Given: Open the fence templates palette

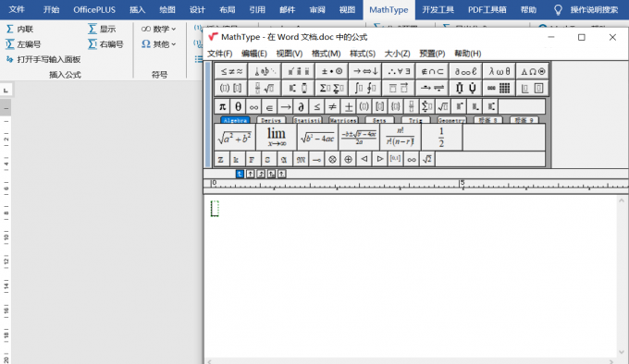Looking at the screenshot, I should pos(231,88).
